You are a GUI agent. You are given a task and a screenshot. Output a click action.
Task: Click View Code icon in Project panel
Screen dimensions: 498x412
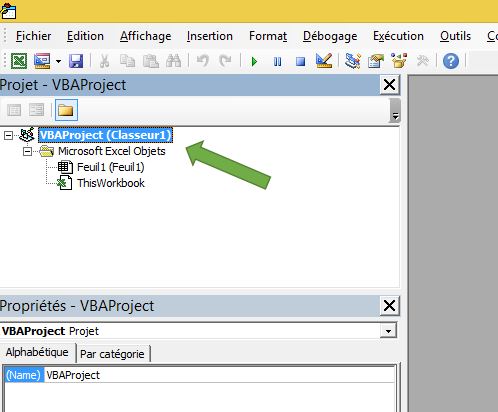point(14,110)
